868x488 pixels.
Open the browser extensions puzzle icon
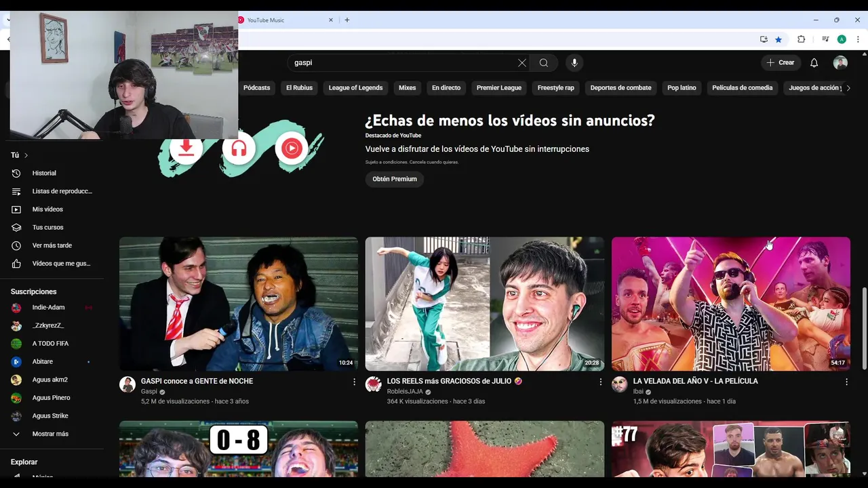(801, 39)
